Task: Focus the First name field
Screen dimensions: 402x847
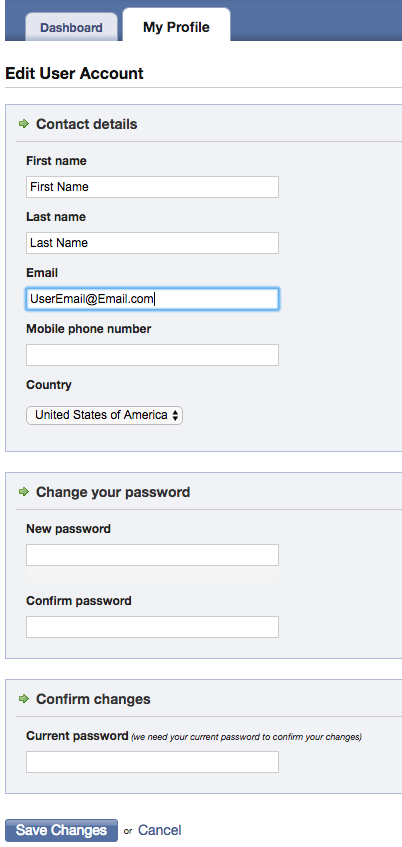Action: click(152, 187)
